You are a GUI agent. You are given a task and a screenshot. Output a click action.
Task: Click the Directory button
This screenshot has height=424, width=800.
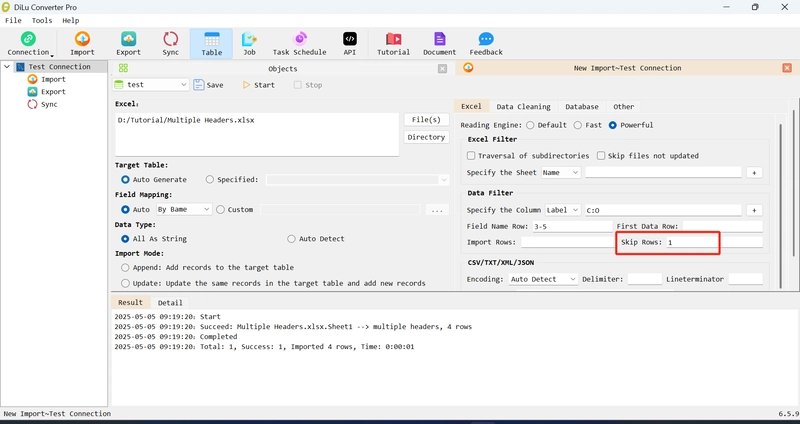pos(426,137)
